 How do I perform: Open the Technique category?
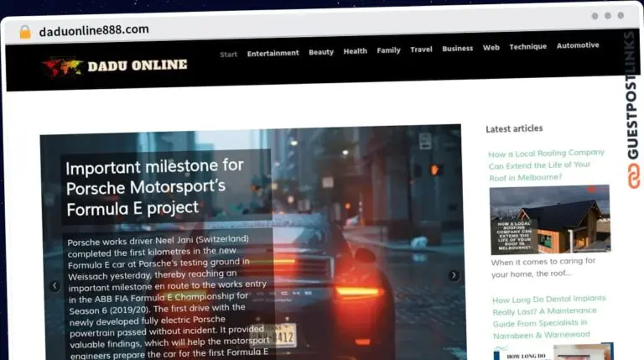[527, 47]
